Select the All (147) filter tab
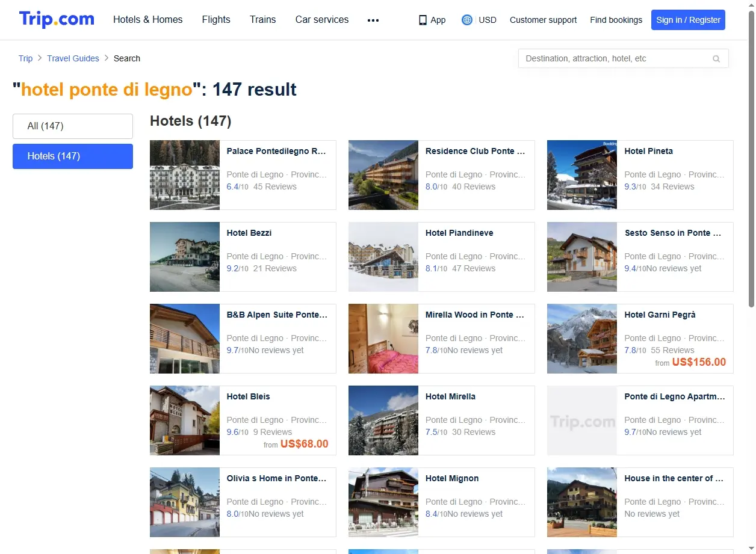This screenshot has width=756, height=554. click(x=73, y=126)
